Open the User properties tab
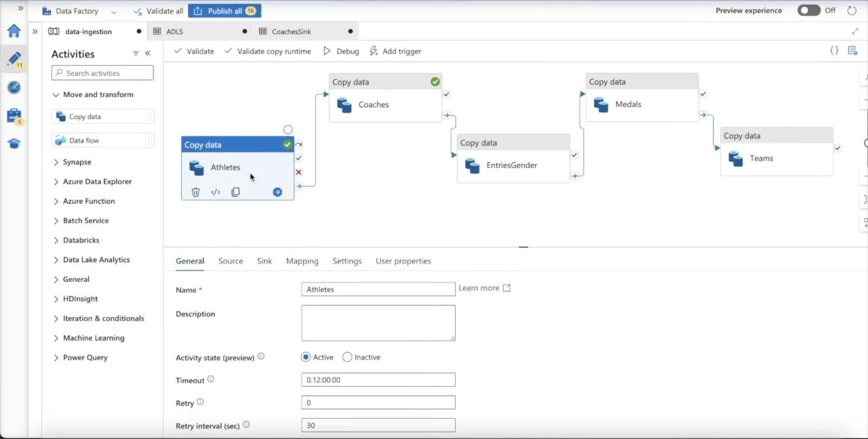868x439 pixels. (403, 261)
